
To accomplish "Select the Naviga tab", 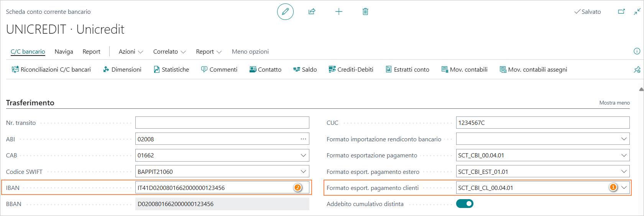I will [x=64, y=51].
